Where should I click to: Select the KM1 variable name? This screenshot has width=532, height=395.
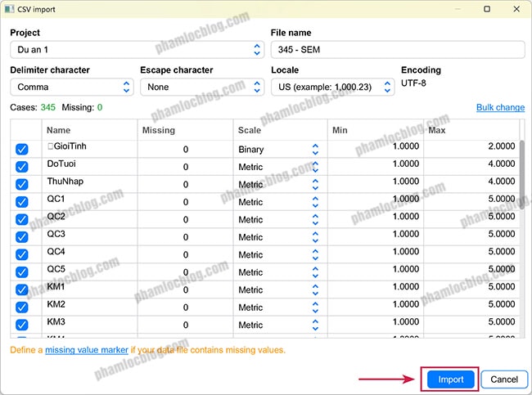click(56, 287)
